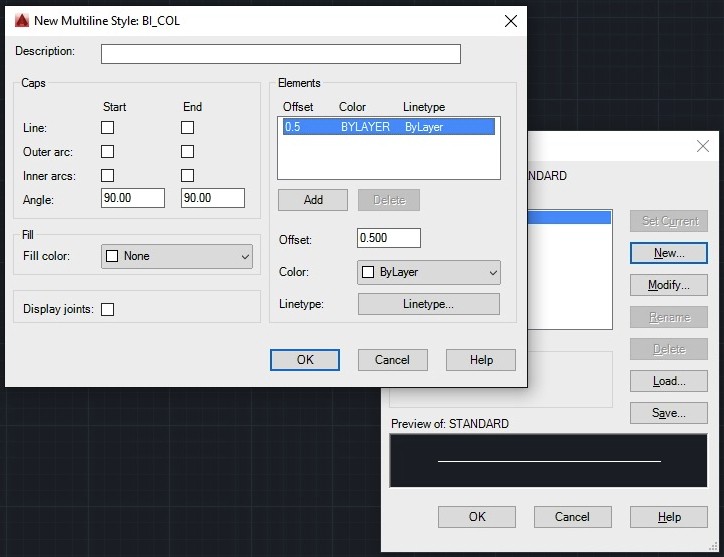Screen dimensions: 724x557
Task: Open the Linetype... selector
Action: [428, 304]
